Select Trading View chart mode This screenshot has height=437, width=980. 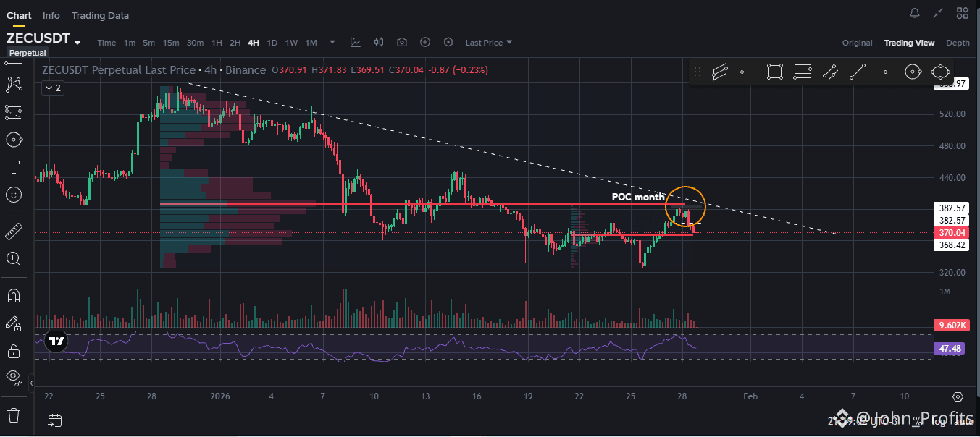click(x=909, y=43)
